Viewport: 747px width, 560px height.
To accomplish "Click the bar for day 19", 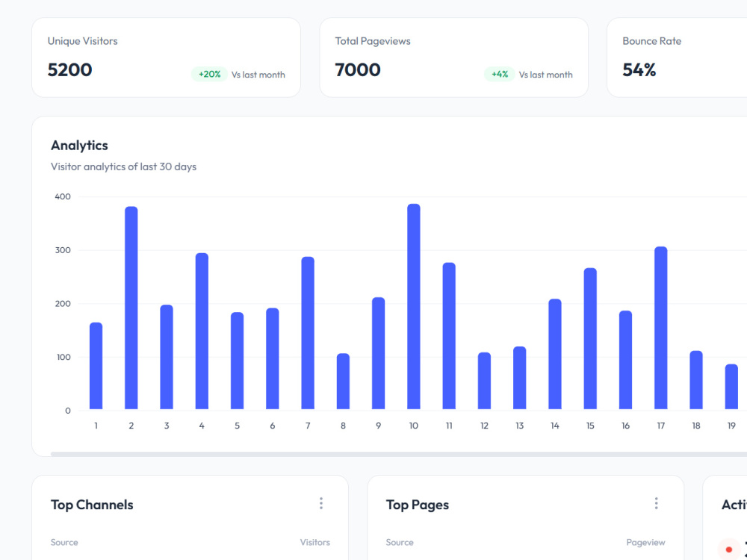I will click(x=731, y=386).
